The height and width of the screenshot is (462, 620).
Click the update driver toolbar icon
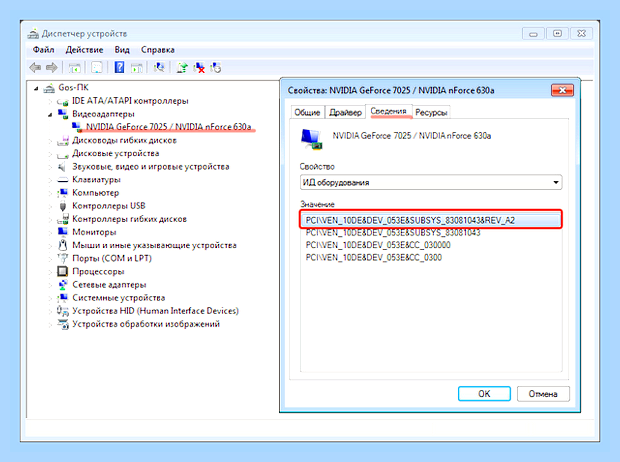coord(182,68)
